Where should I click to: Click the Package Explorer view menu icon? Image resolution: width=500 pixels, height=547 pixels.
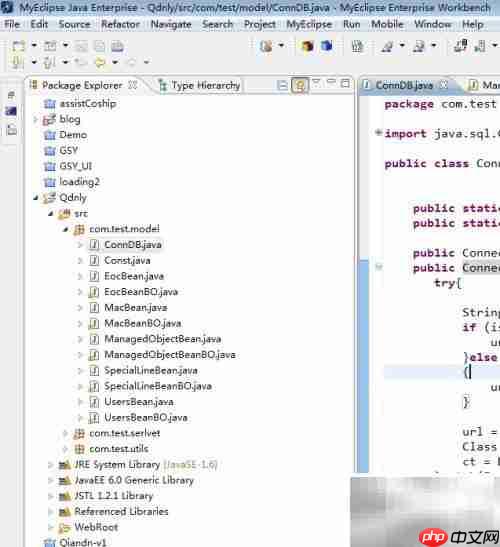coord(316,83)
